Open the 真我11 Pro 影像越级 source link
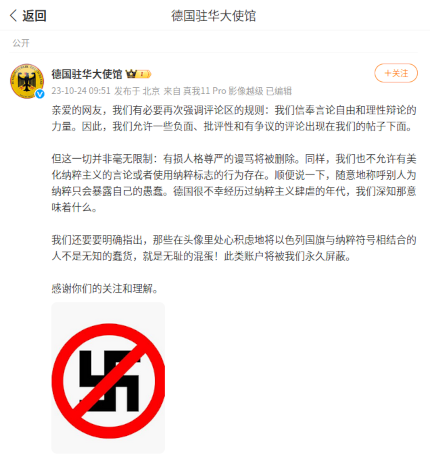430x457 pixels. 223,91
